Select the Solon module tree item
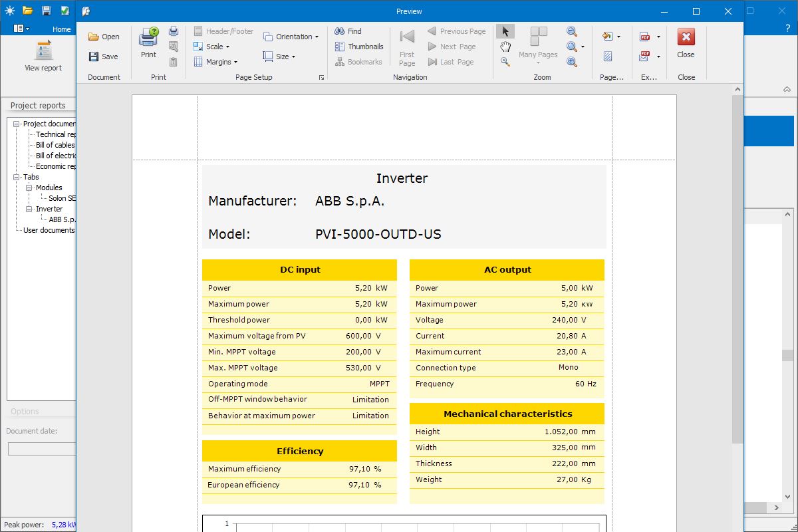The height and width of the screenshot is (532, 798). pyautogui.click(x=62, y=198)
